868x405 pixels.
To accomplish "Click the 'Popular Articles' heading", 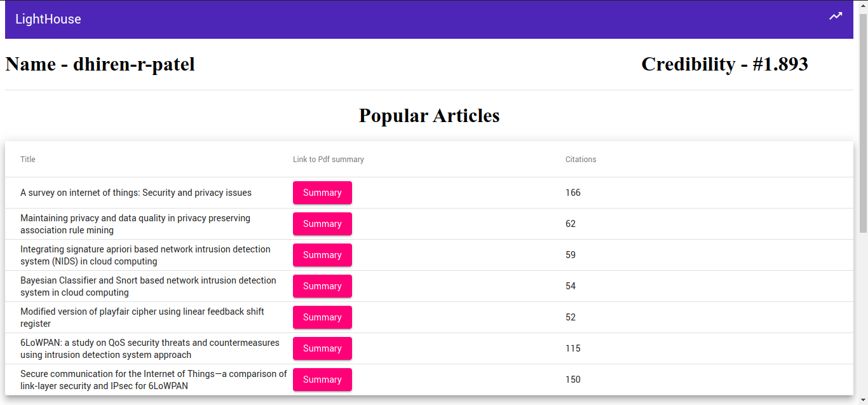I will coord(430,116).
